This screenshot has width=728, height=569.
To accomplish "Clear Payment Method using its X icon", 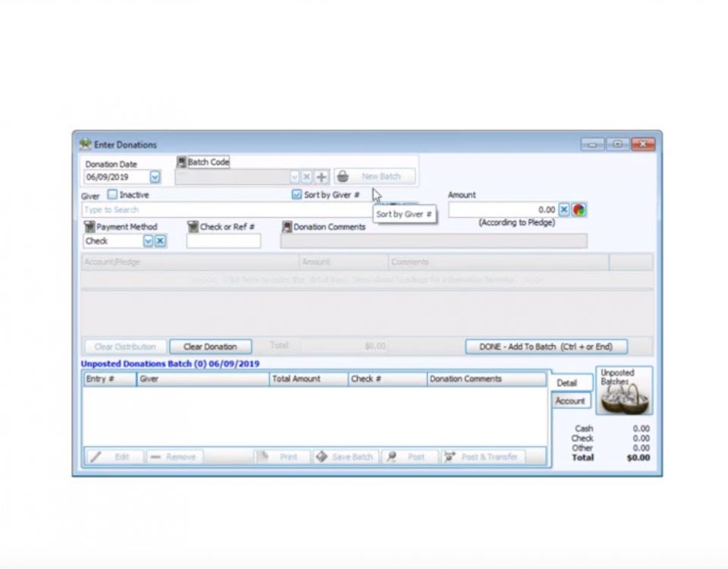I will (x=161, y=241).
